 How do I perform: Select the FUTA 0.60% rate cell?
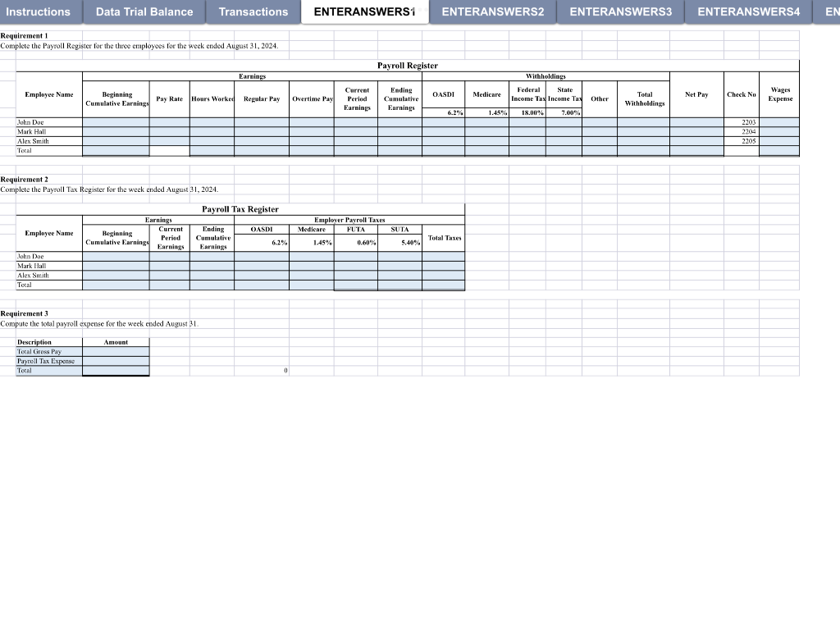[x=355, y=243]
